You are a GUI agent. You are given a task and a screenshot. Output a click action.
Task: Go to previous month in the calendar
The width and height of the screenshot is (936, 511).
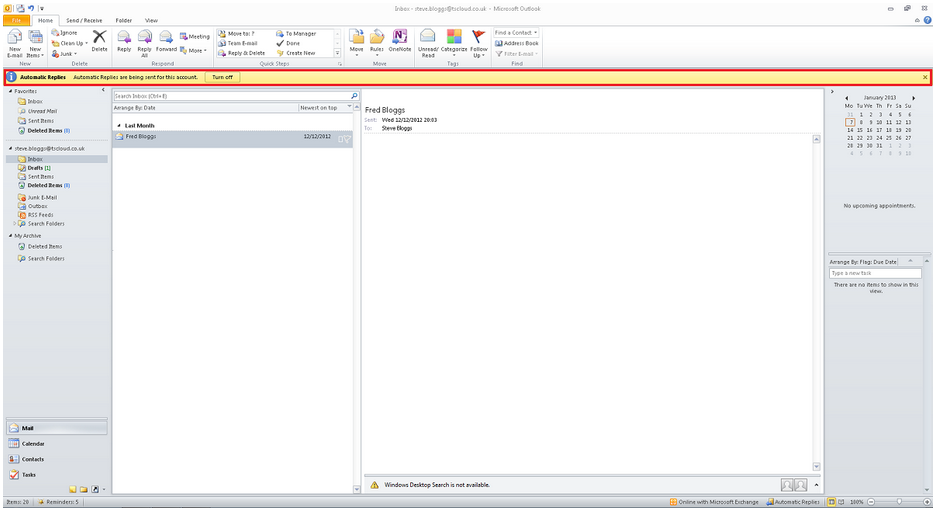point(846,98)
